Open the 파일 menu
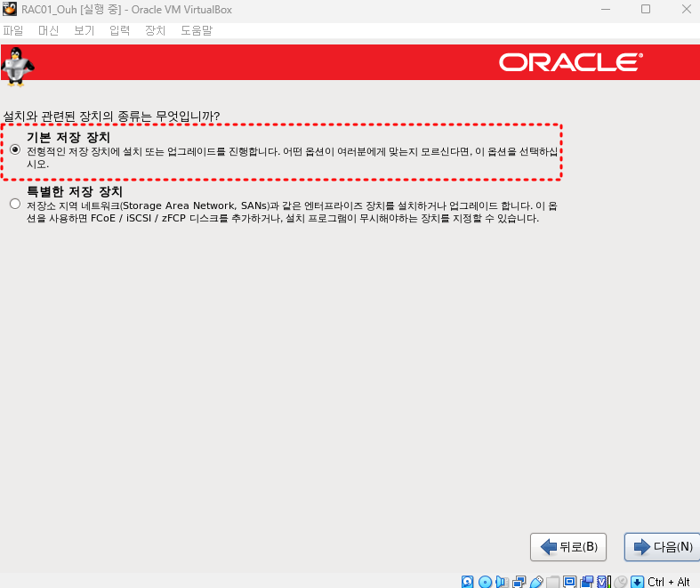 [x=13, y=30]
